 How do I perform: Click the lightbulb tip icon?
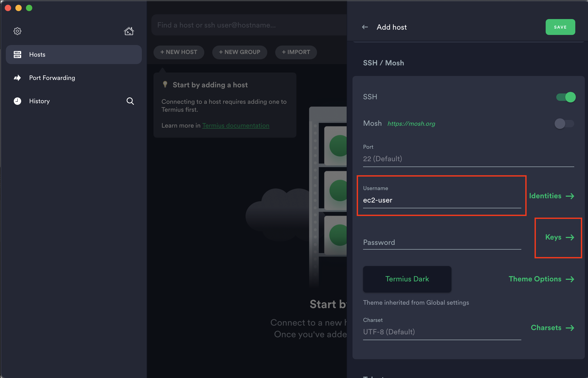tap(165, 84)
